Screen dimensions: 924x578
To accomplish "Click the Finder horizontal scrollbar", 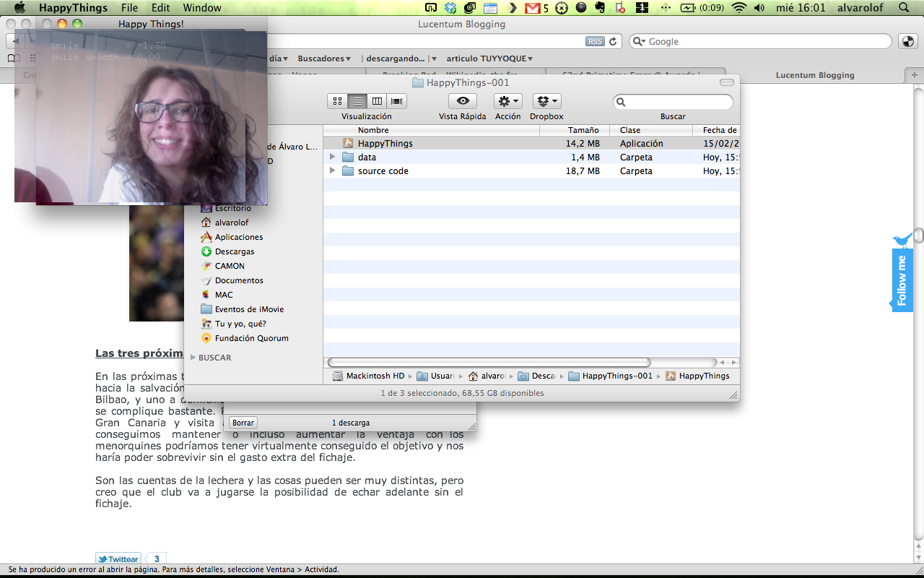I will coord(489,362).
